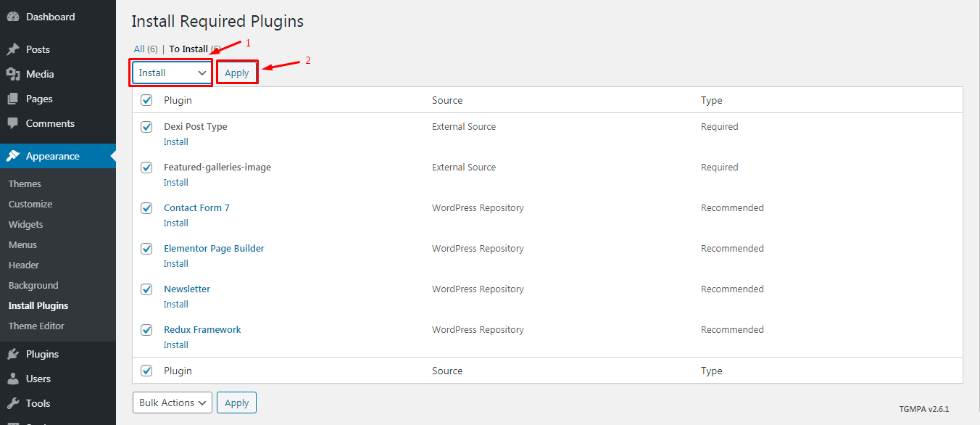Toggle the Contact Form 7 checkbox
Viewport: 980px width, 425px height.
[x=146, y=208]
